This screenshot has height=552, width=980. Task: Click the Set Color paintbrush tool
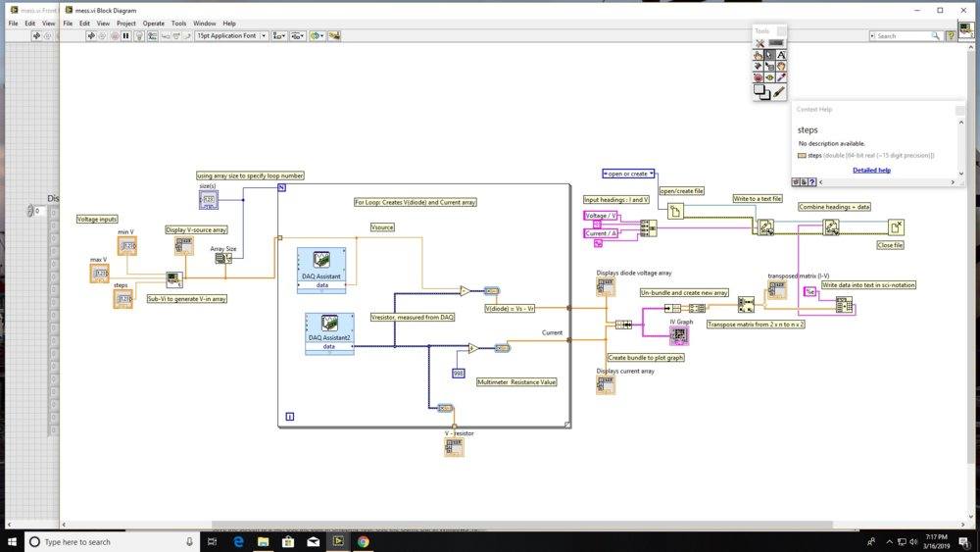(780, 91)
